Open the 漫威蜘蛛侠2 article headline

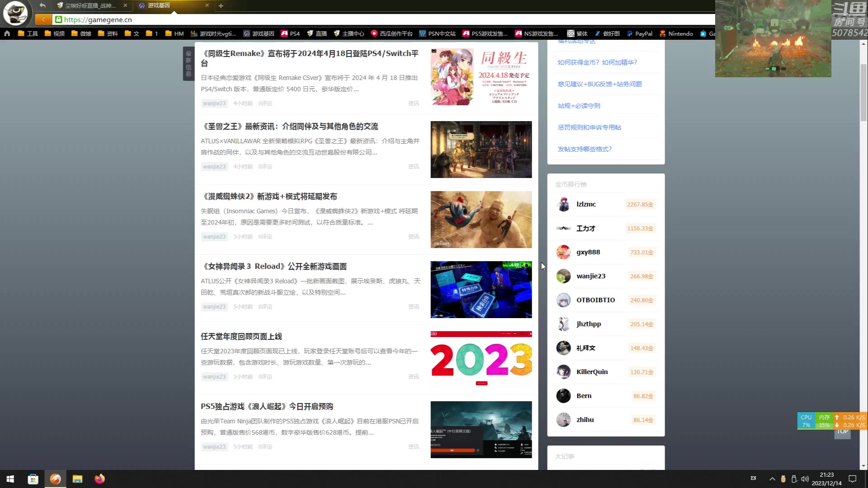pyautogui.click(x=269, y=197)
